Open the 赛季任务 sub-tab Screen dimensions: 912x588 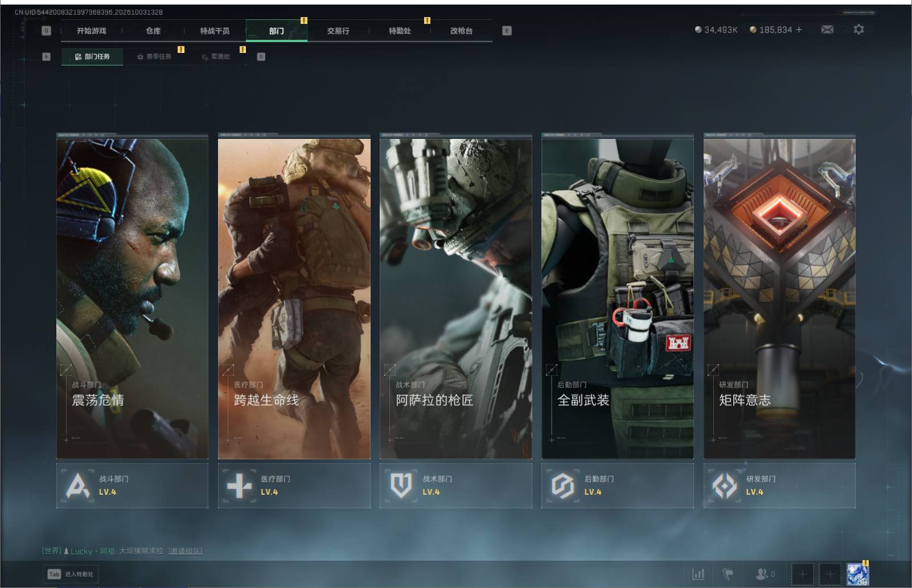click(x=154, y=56)
